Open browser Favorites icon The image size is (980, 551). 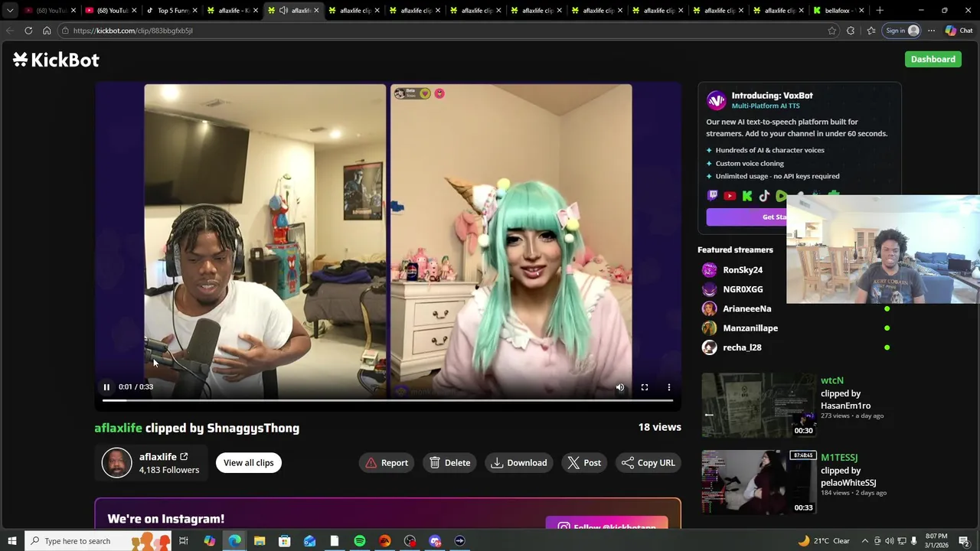(871, 31)
